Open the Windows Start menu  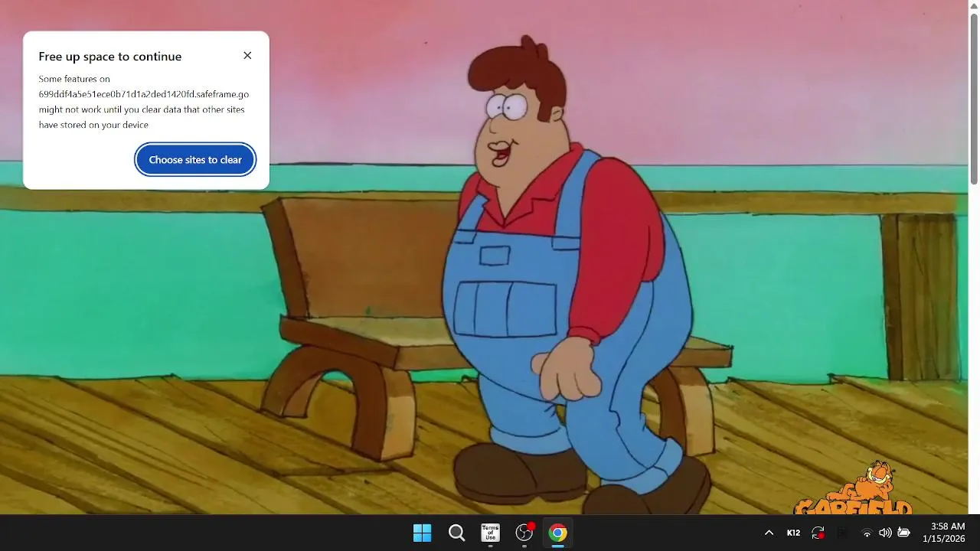[x=422, y=533]
